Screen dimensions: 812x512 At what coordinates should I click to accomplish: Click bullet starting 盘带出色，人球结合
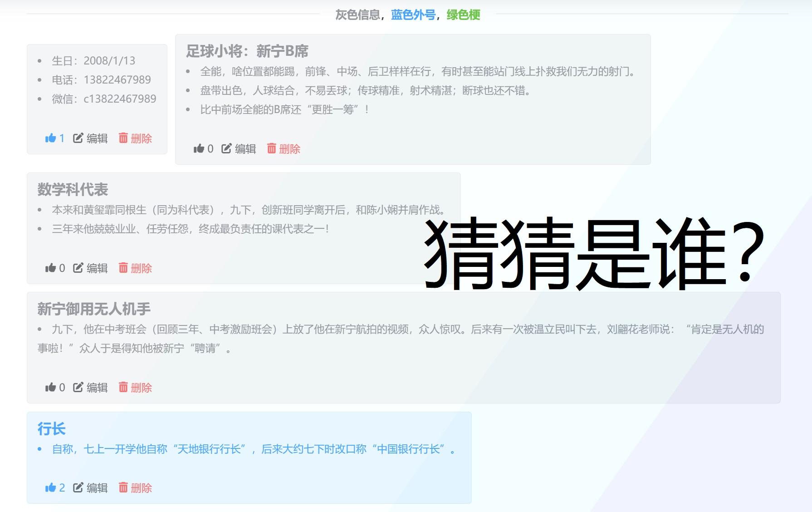coord(366,90)
